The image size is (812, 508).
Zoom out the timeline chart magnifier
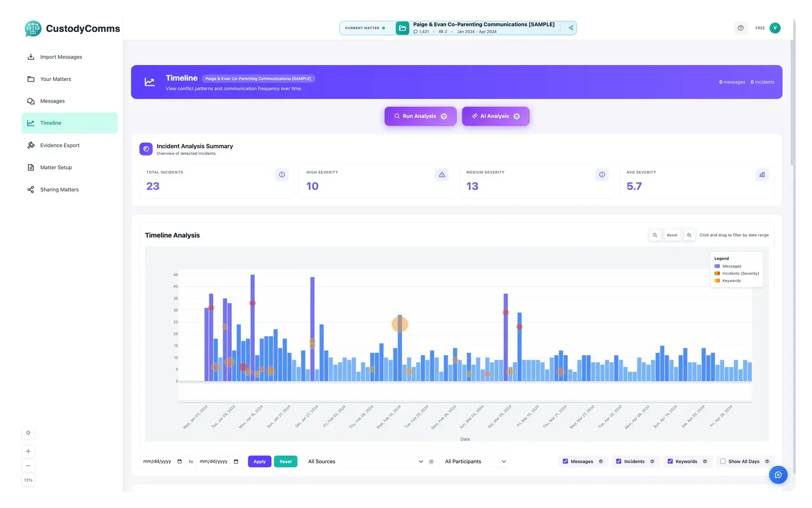[655, 235]
